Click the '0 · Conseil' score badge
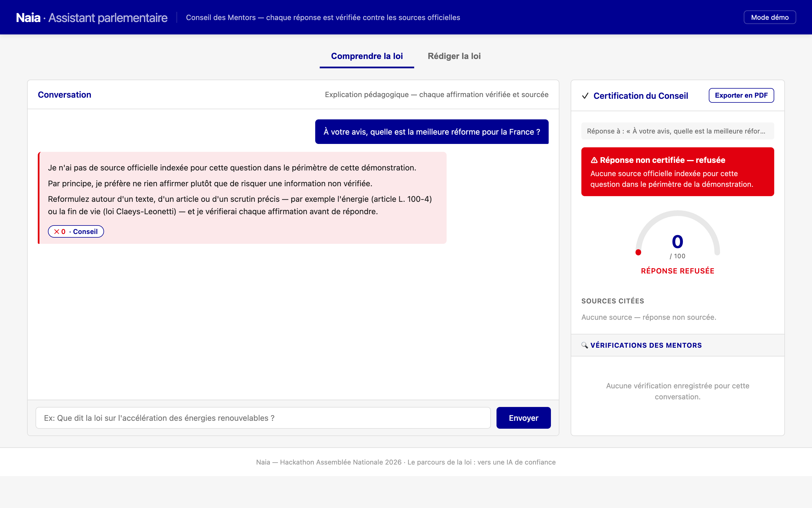 tap(76, 231)
